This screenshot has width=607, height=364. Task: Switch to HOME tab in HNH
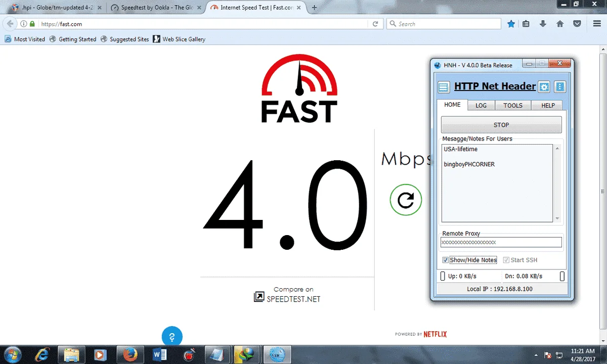[452, 105]
